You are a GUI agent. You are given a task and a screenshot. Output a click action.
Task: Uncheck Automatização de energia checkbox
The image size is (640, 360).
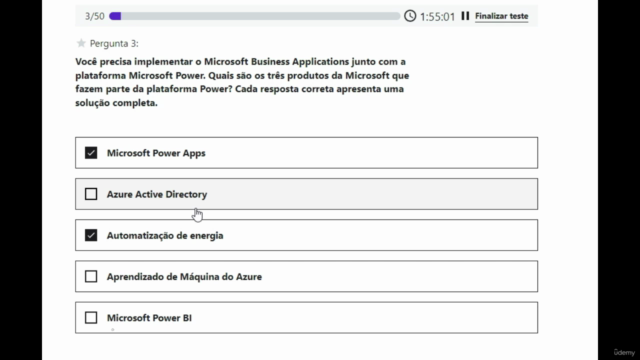[x=91, y=235]
